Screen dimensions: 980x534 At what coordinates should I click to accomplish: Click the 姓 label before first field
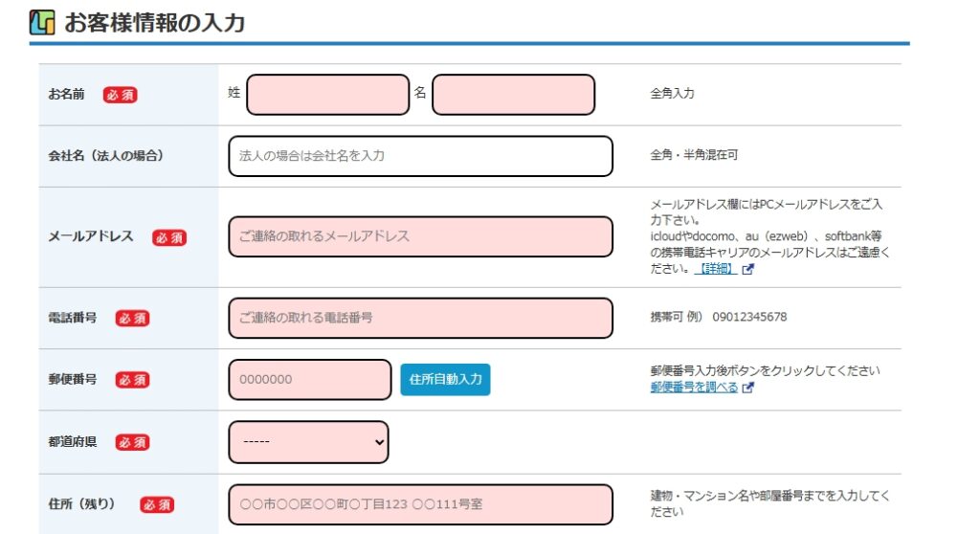point(234,93)
